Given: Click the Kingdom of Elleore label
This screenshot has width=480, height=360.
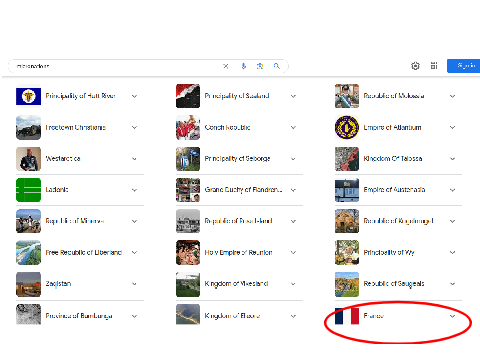Looking at the screenshot, I should (x=232, y=316).
